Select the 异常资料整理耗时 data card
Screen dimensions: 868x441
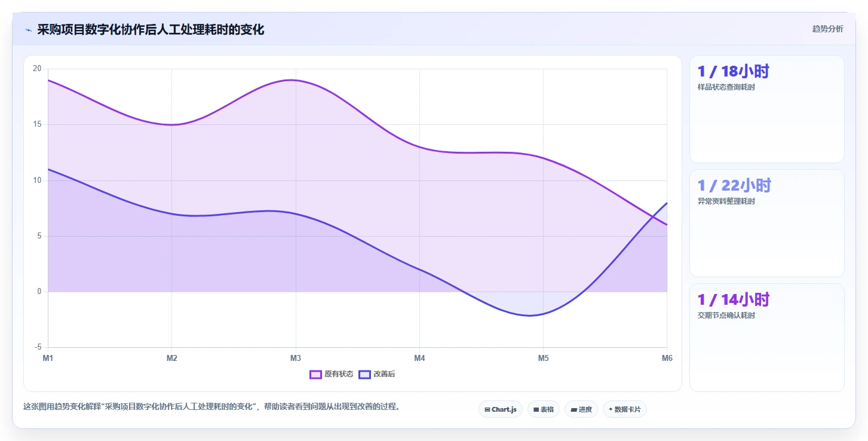(767, 223)
